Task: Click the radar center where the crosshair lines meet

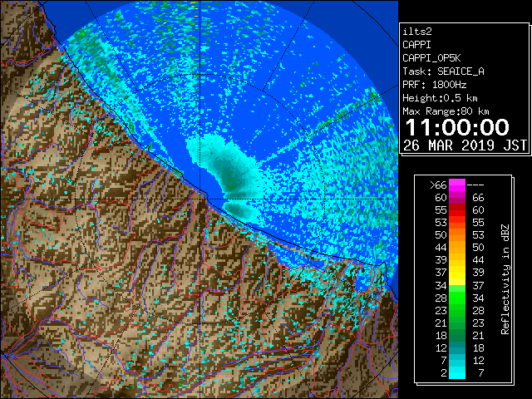Action: coord(199,199)
